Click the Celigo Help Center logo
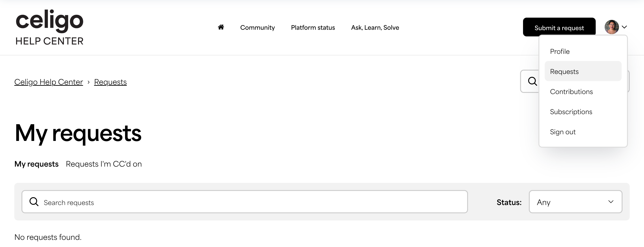 point(49,27)
